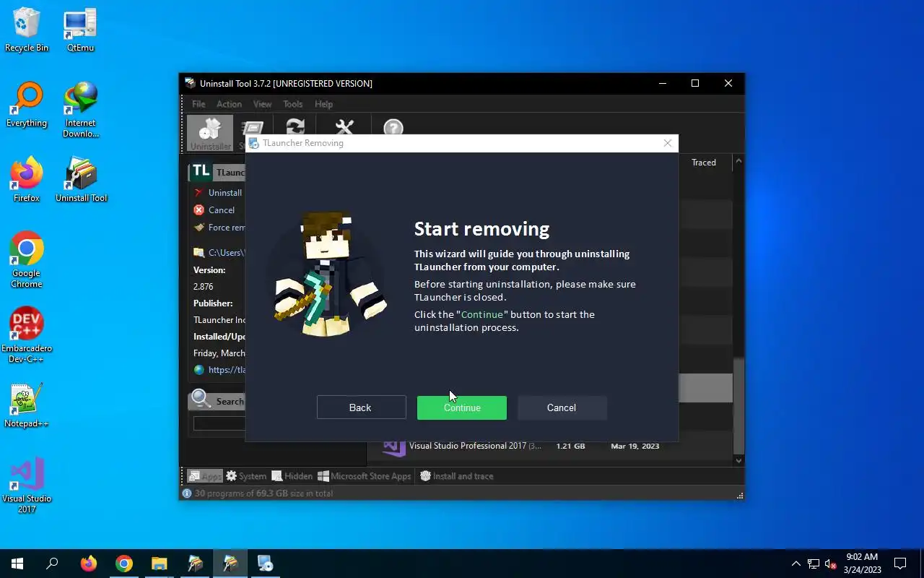Select the Uninstaller toolbar icon
Screen dimensions: 924x578
[x=210, y=133]
